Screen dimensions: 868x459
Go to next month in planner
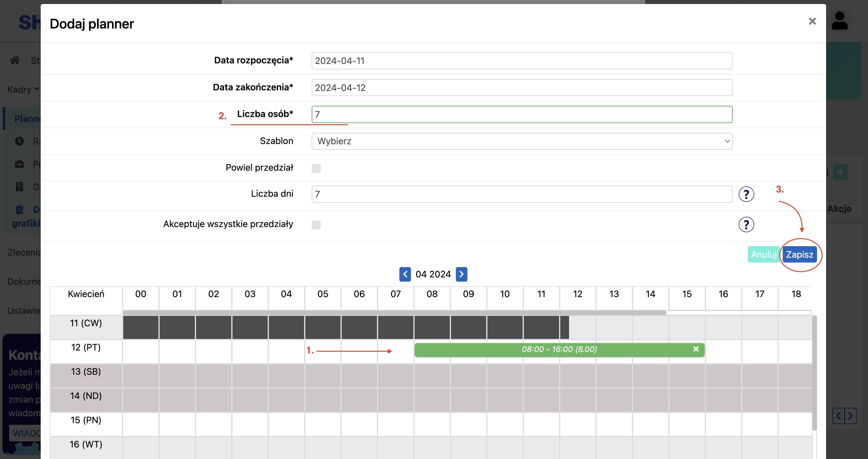tap(461, 274)
